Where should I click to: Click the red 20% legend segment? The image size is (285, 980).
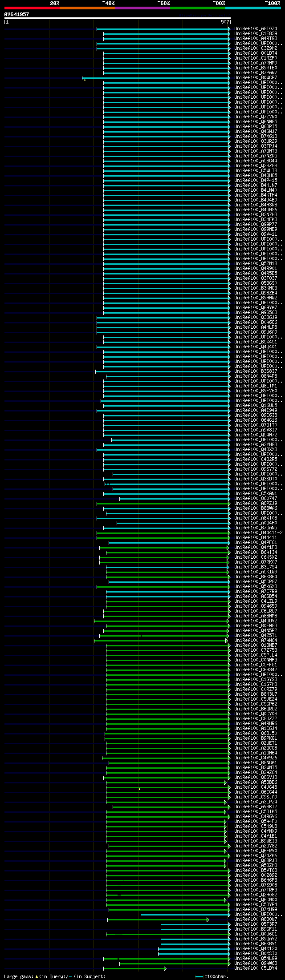coord(32,8)
